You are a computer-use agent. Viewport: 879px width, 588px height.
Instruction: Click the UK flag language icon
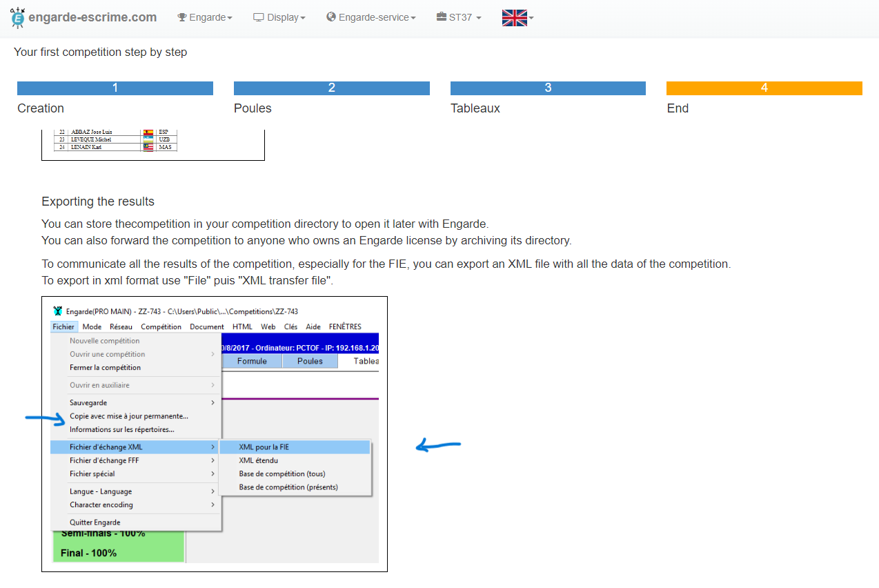(514, 18)
